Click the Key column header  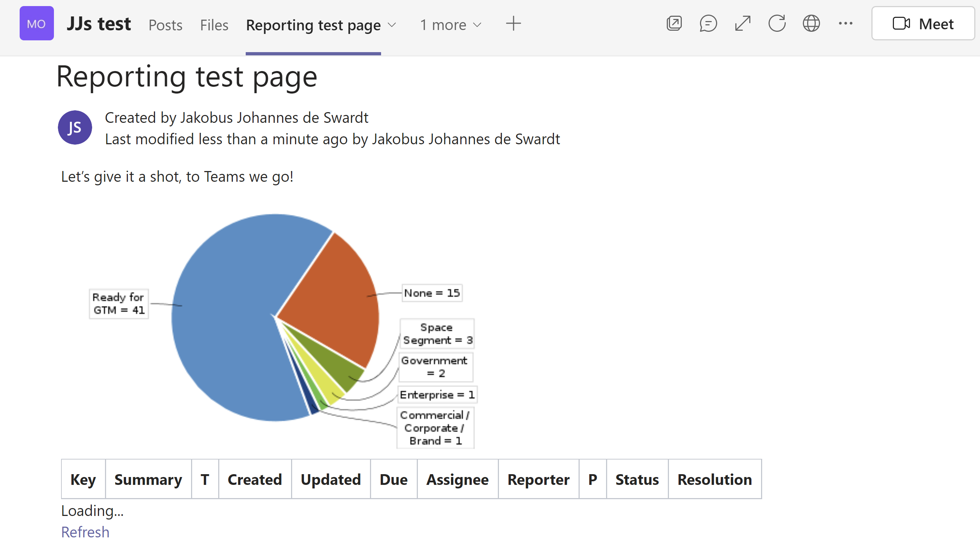(x=84, y=479)
